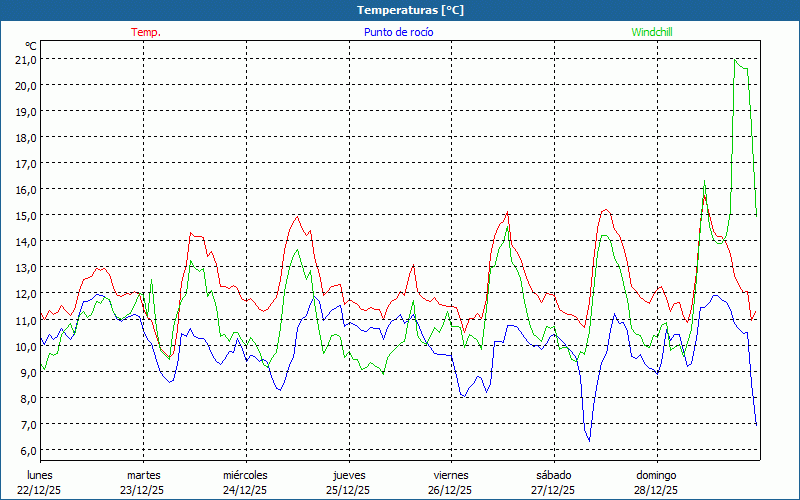
Task: Click the 28/12/25 date label
Action: pos(656,490)
